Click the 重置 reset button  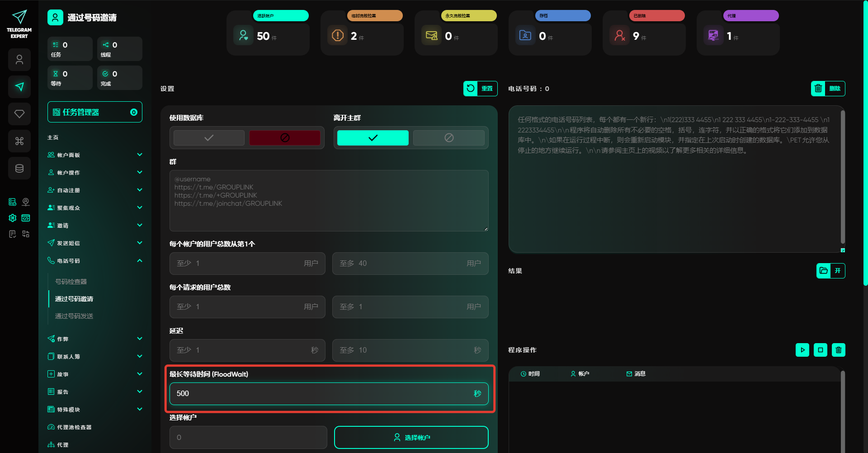[x=480, y=89]
